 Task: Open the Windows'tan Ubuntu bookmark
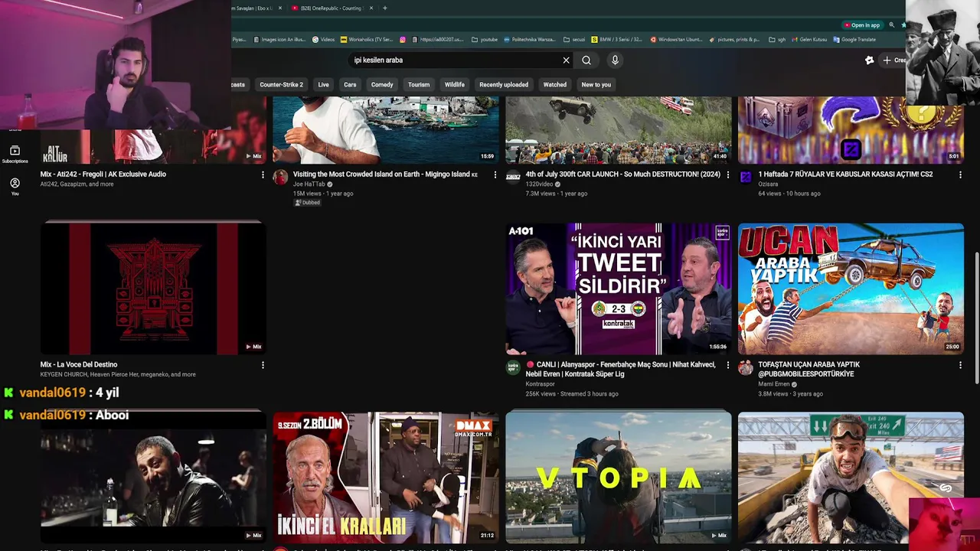pyautogui.click(x=677, y=40)
